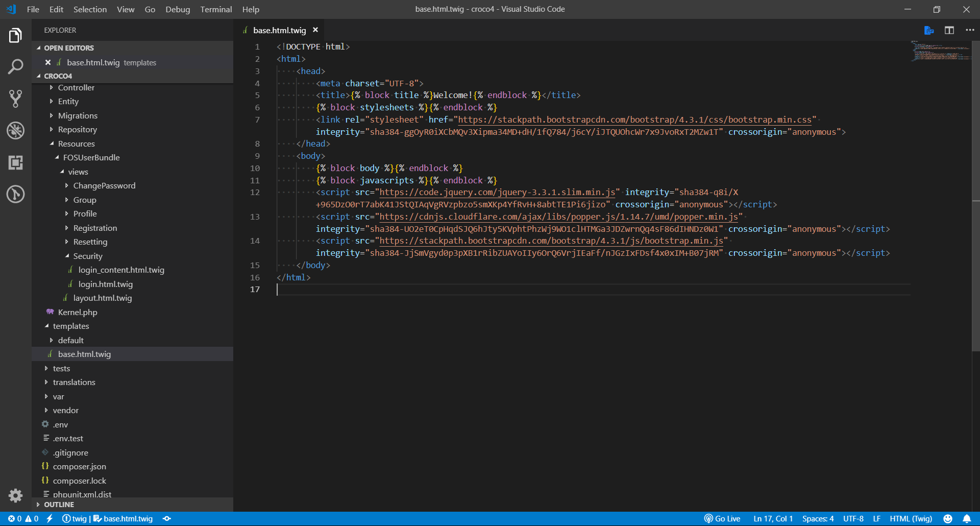Viewport: 980px width, 526px height.
Task: Start Go Live server from status bar
Action: click(722, 519)
